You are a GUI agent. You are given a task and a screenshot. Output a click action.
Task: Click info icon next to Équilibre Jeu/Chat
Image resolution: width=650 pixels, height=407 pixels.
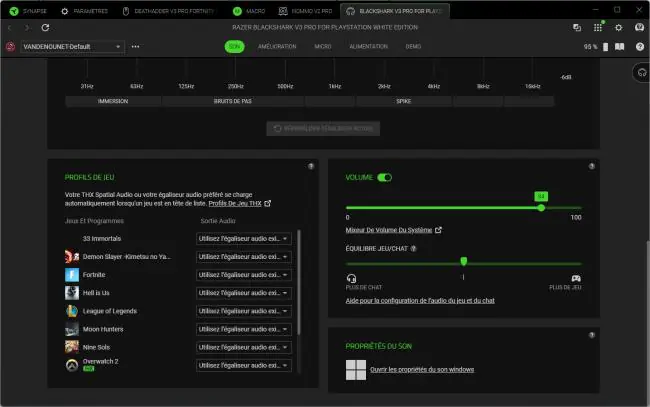(x=413, y=248)
